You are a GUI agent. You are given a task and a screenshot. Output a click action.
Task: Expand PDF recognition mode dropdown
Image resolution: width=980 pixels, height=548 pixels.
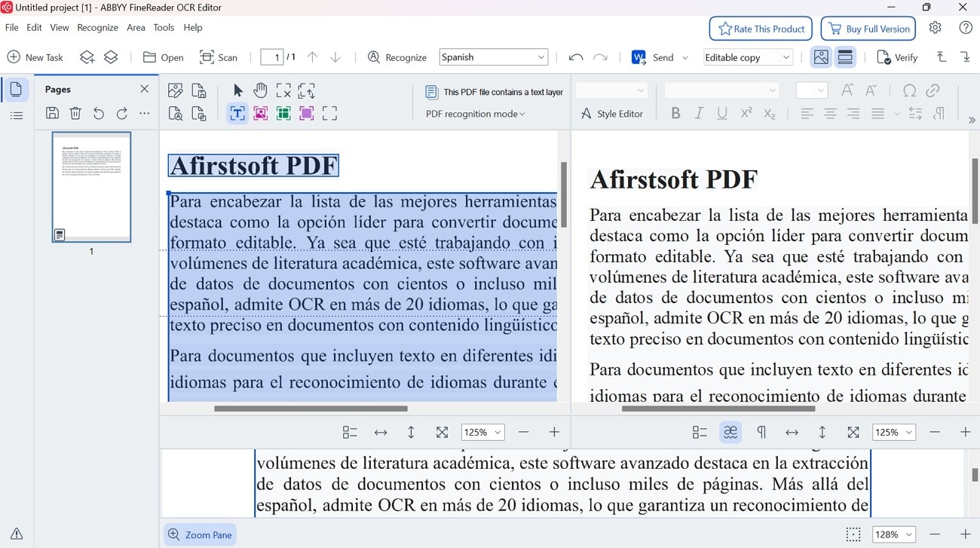pos(476,114)
